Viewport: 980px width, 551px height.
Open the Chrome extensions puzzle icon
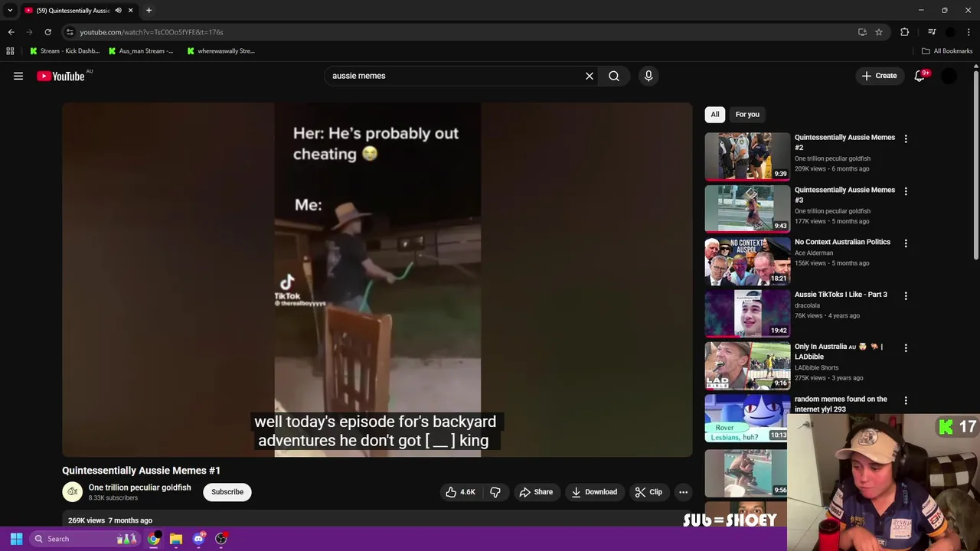pos(905,32)
